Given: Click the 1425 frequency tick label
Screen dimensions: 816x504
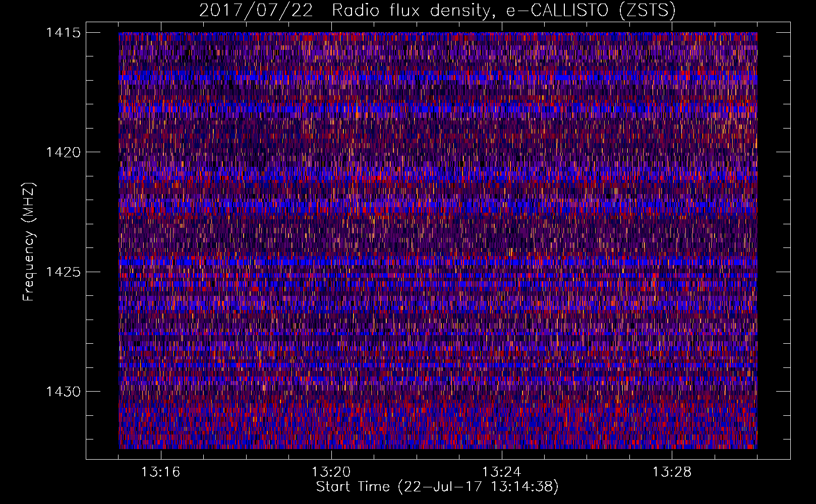Looking at the screenshot, I should tap(63, 272).
